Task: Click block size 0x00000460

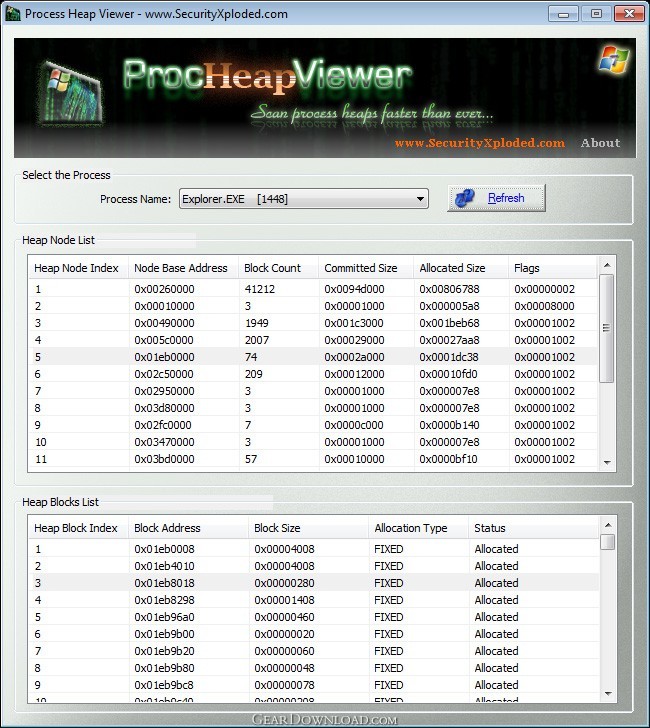Action: click(284, 618)
